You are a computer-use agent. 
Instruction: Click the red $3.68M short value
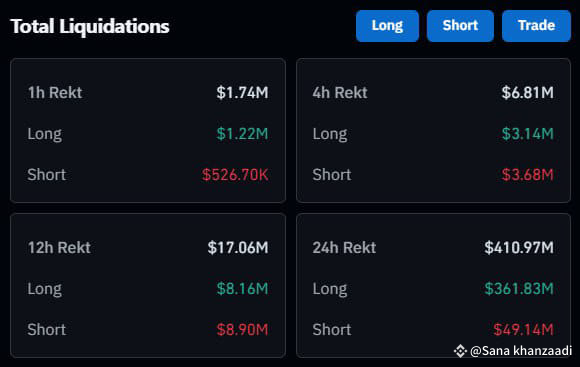(x=527, y=175)
